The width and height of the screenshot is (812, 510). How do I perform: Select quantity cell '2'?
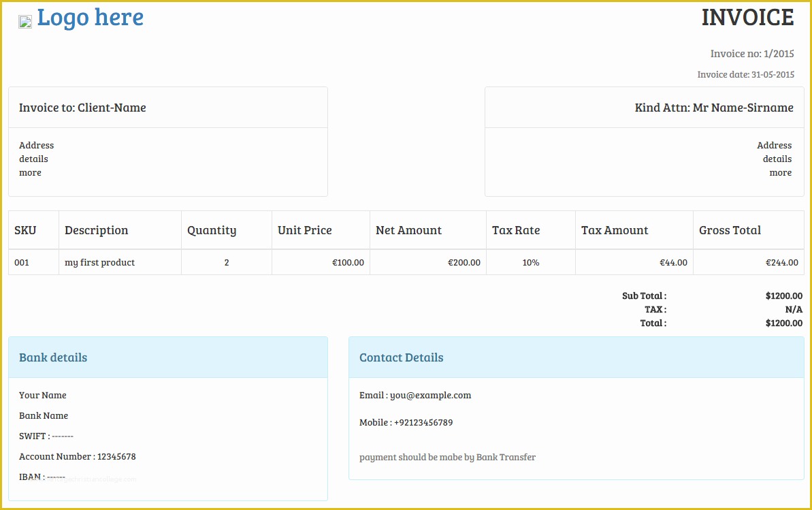[226, 262]
